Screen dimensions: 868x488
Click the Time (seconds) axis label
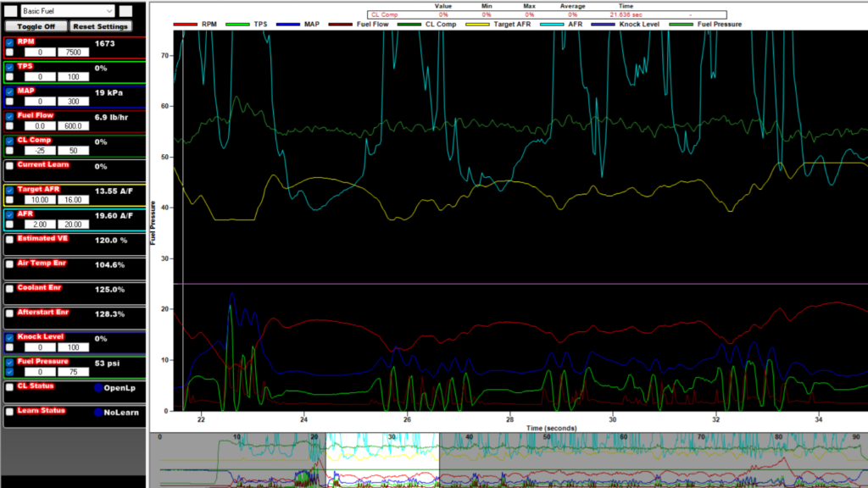551,428
